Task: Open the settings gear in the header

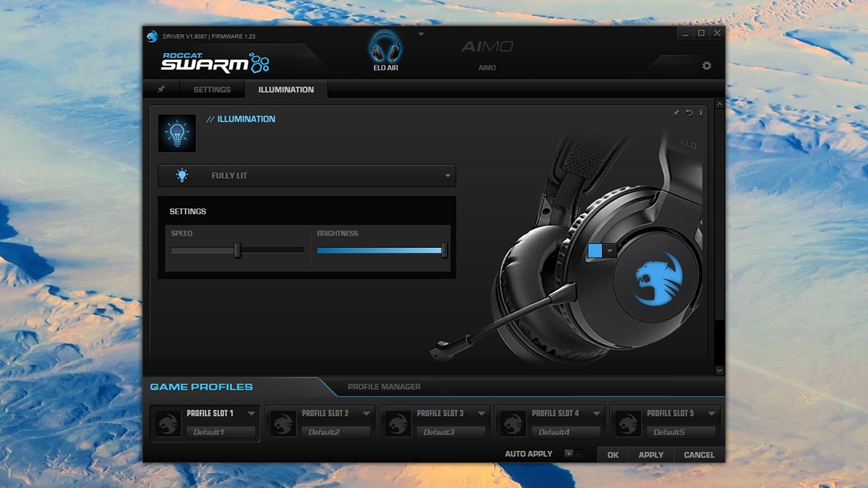Action: click(707, 66)
